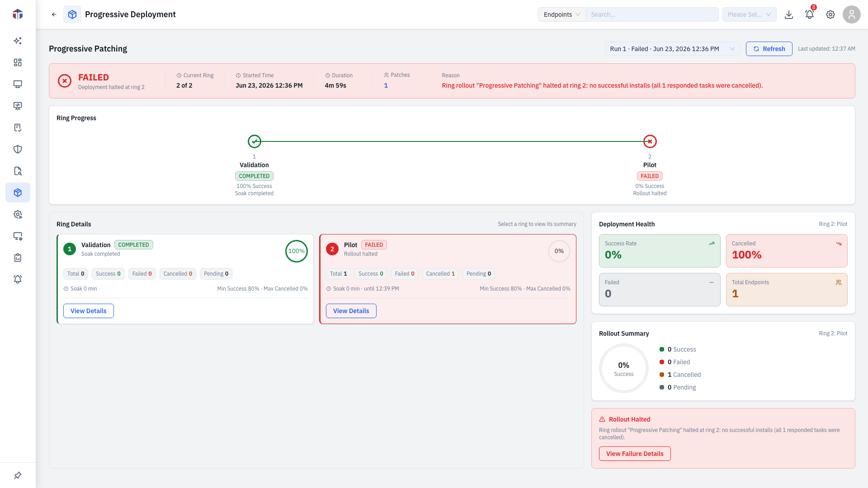Click Validation card Success 0 chip
Screen dimensions: 868x488
[108, 274]
